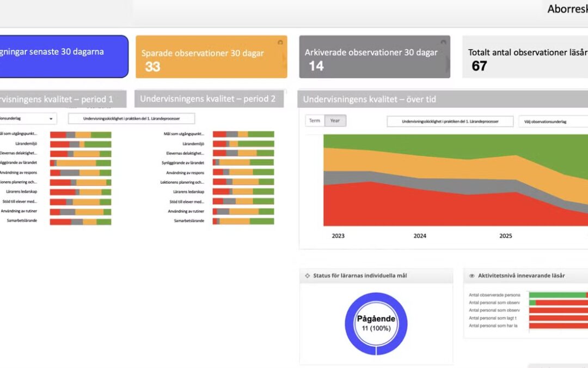588x368 pixels.
Task: Open the Välj observationsunderlag dropdown
Action: point(553,122)
